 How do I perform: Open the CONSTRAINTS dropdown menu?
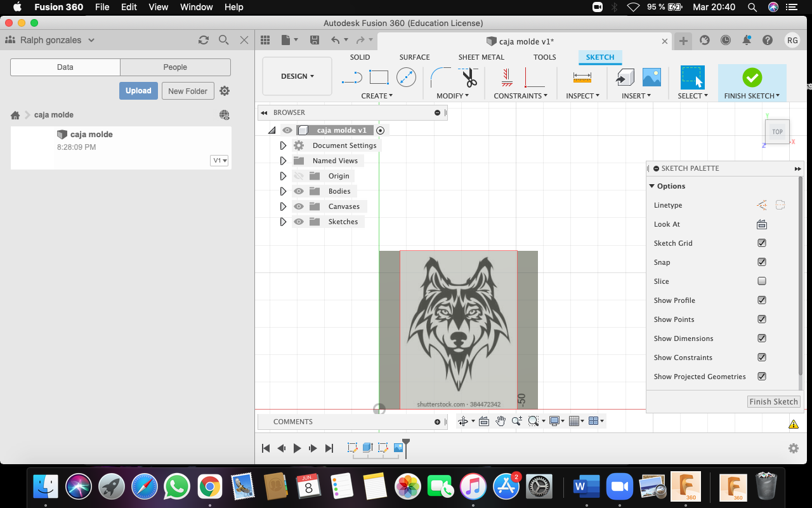[x=521, y=96]
